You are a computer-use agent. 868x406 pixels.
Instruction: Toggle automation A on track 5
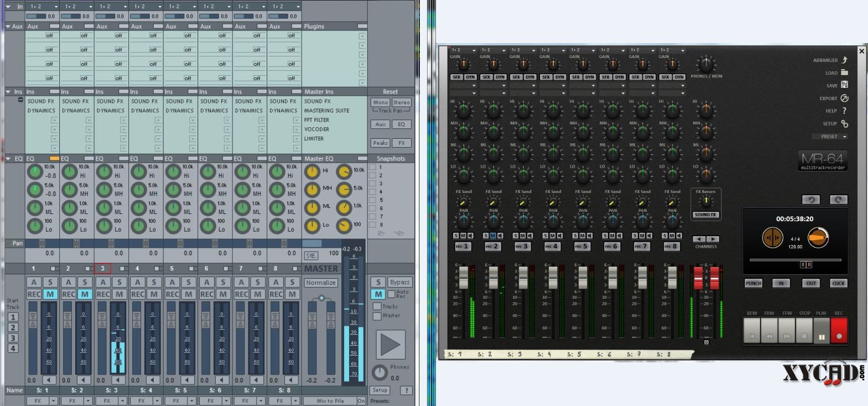172,282
